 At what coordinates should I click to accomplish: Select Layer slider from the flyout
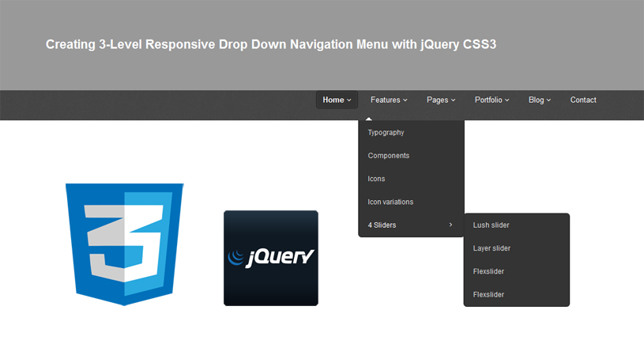(491, 248)
